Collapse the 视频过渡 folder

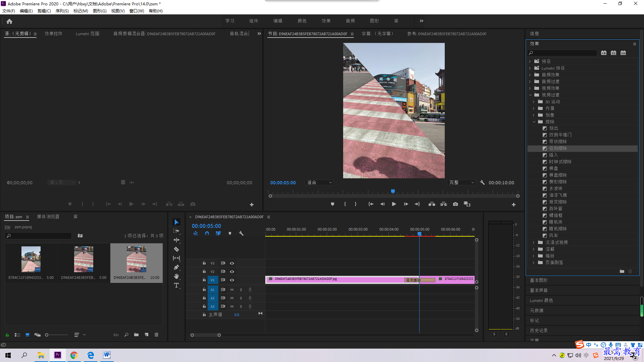pos(530,95)
